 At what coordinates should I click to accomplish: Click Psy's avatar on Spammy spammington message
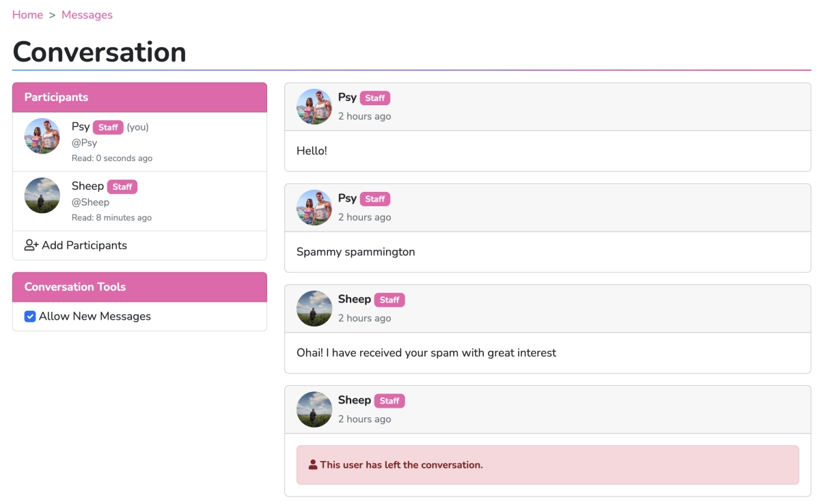tap(314, 208)
